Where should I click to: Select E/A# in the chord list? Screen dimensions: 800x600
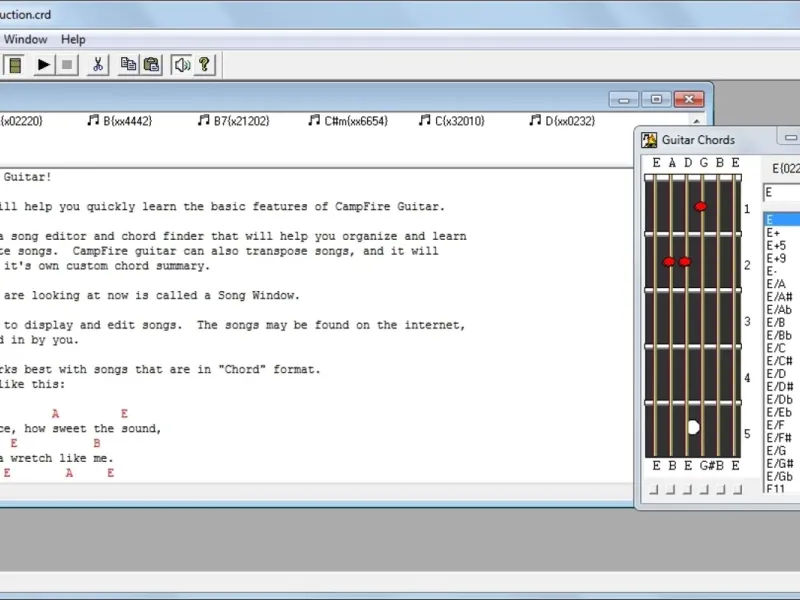click(x=782, y=296)
